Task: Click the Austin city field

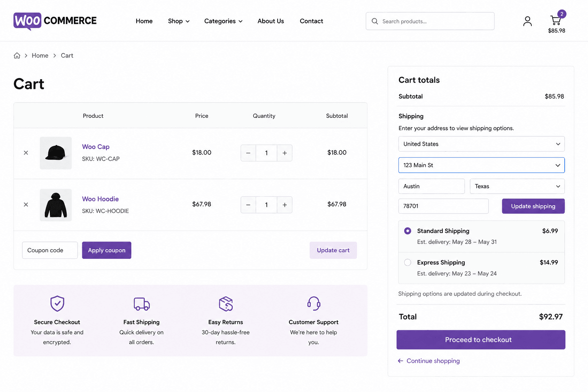Action: (431, 186)
